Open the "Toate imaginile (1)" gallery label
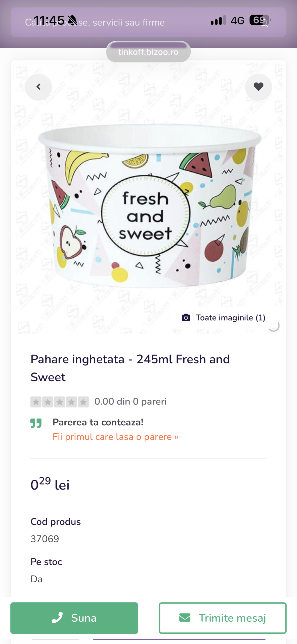Viewport: 297px width, 644px height. tap(230, 318)
